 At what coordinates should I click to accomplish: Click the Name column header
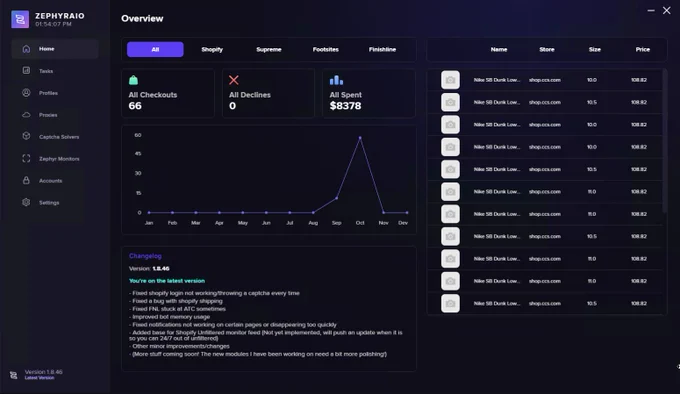coord(499,49)
